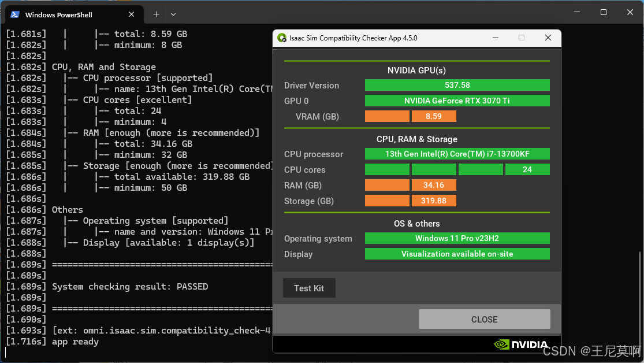Click the GPU 0 label

coord(296,101)
